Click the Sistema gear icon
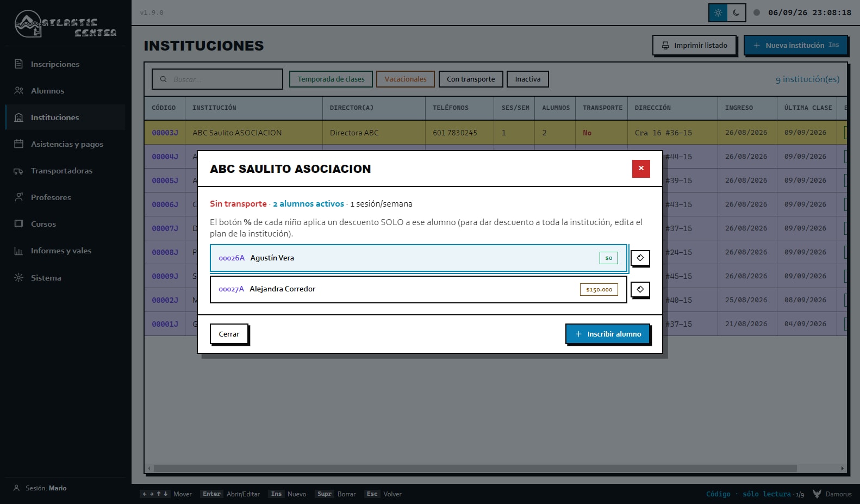The height and width of the screenshot is (504, 860). 18,278
